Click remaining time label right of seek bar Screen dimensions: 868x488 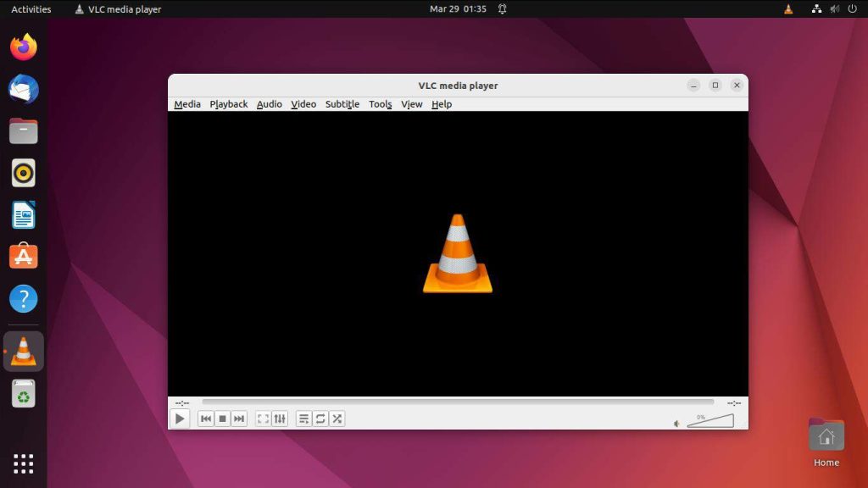(734, 402)
